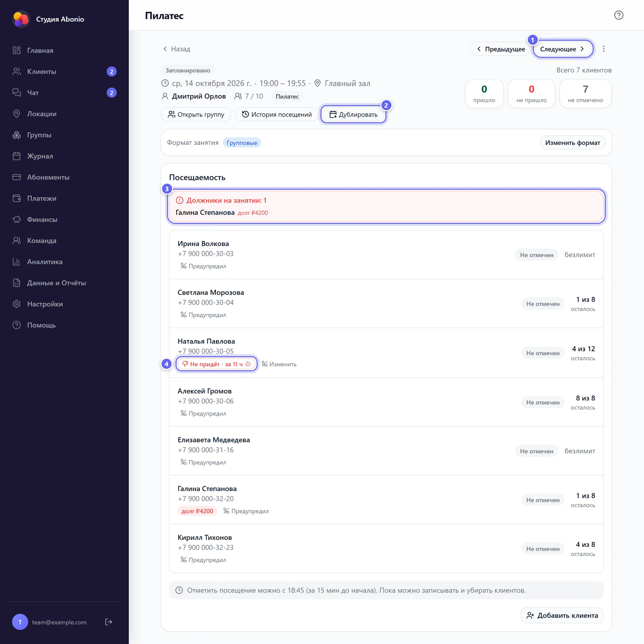Click the Studio Abonio logo
Image resolution: width=644 pixels, height=644 pixels.
tap(21, 19)
